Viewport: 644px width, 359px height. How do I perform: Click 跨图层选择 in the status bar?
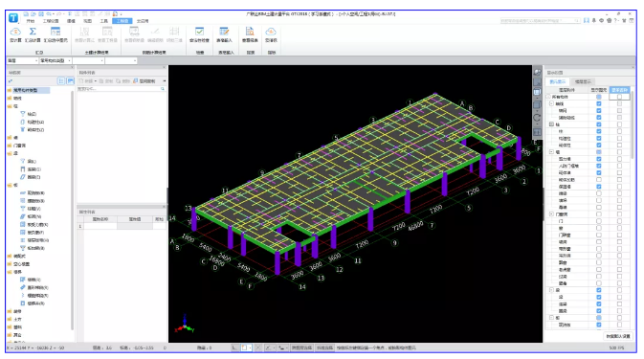301,348
